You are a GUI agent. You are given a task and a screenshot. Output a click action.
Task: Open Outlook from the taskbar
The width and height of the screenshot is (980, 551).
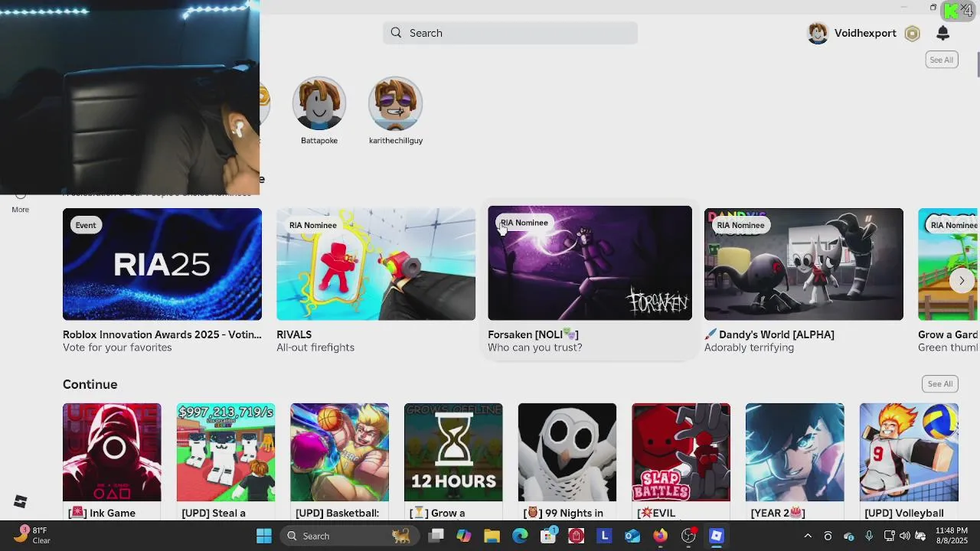[x=632, y=536]
